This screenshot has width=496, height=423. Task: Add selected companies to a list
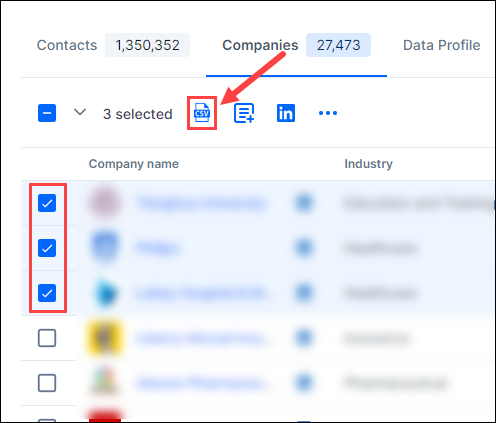[244, 113]
